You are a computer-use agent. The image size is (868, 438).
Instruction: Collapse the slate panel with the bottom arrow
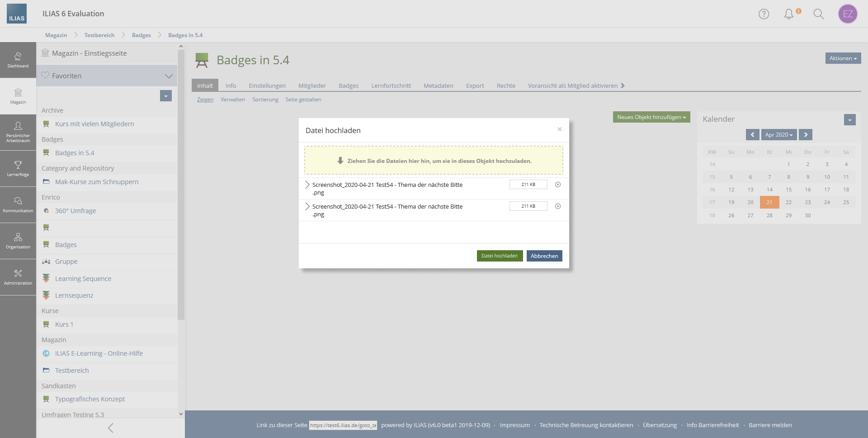pos(110,428)
